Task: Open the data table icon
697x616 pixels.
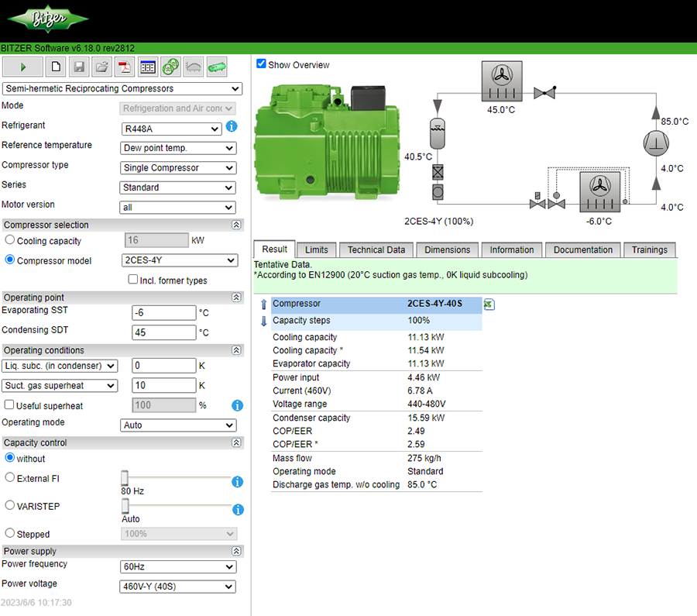Action: coord(148,67)
